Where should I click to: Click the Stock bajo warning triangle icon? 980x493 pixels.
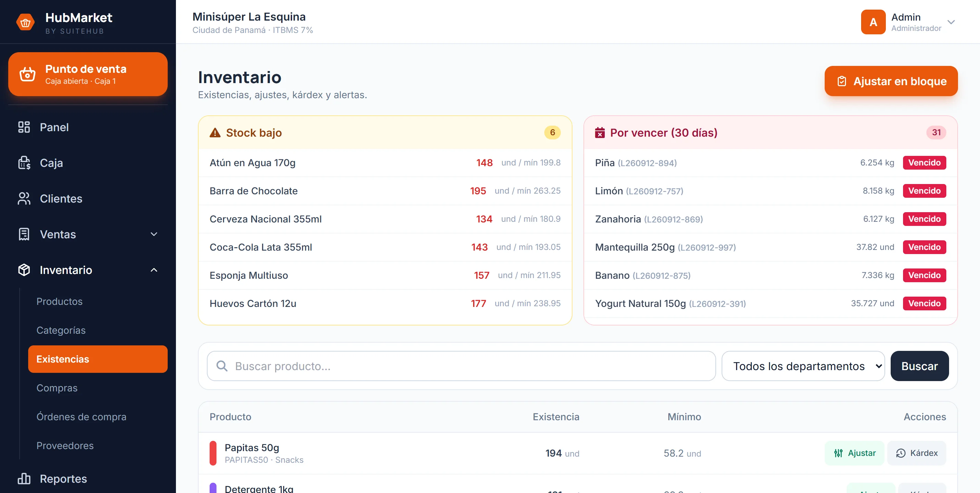click(x=215, y=133)
